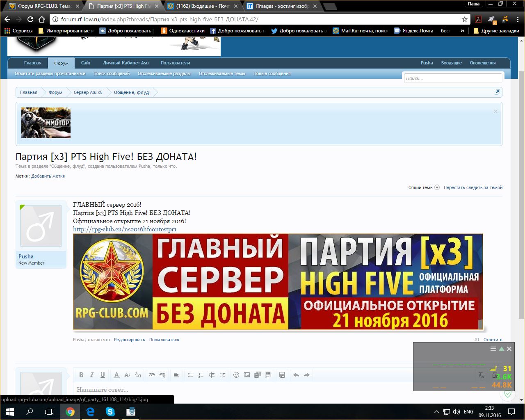The image size is (525, 420).
Task: Open the text color picker
Action: coord(116,375)
